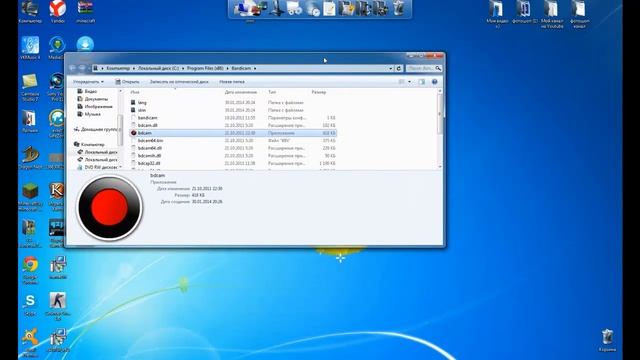Click large Bandicam record icon in details pane
The image size is (640, 360).
click(109, 207)
